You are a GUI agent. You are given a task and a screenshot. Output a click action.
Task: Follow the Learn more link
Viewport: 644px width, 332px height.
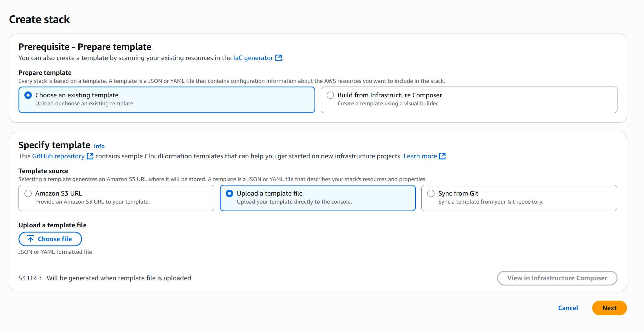[x=420, y=156]
